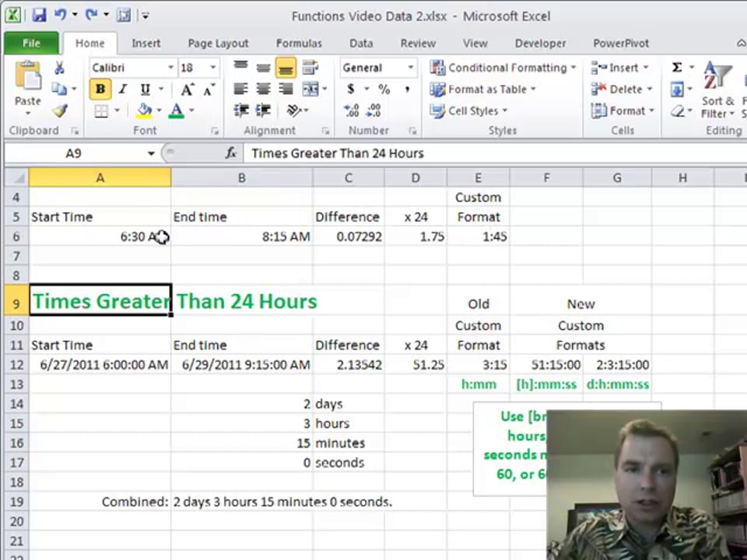Click the Paste clipboard icon
Viewport: 747px width, 560px height.
click(x=28, y=76)
